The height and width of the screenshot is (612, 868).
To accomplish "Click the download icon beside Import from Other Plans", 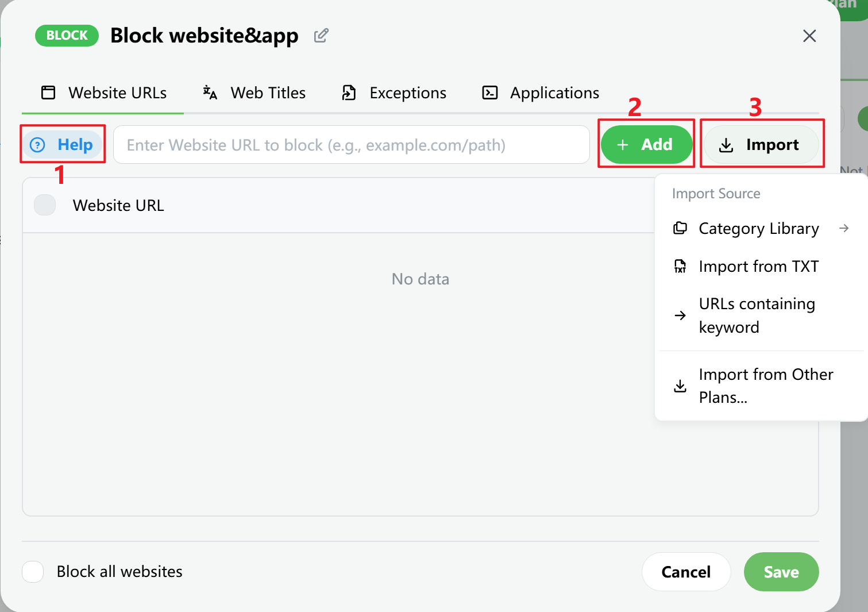I will tap(680, 386).
